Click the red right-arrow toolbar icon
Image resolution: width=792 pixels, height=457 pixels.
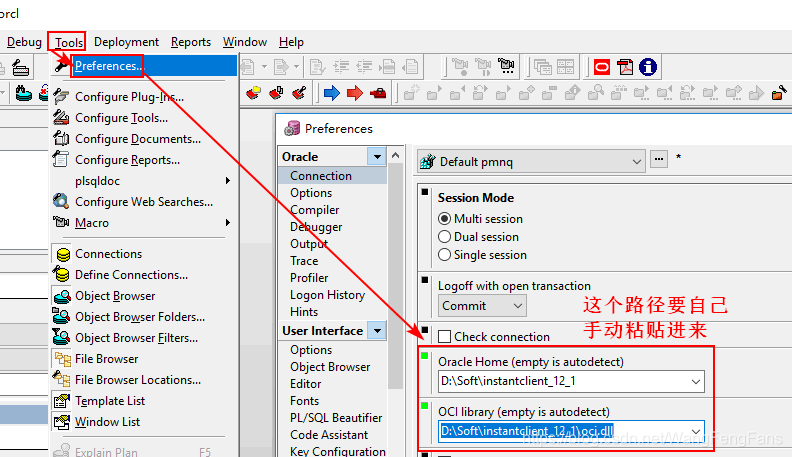click(x=355, y=93)
